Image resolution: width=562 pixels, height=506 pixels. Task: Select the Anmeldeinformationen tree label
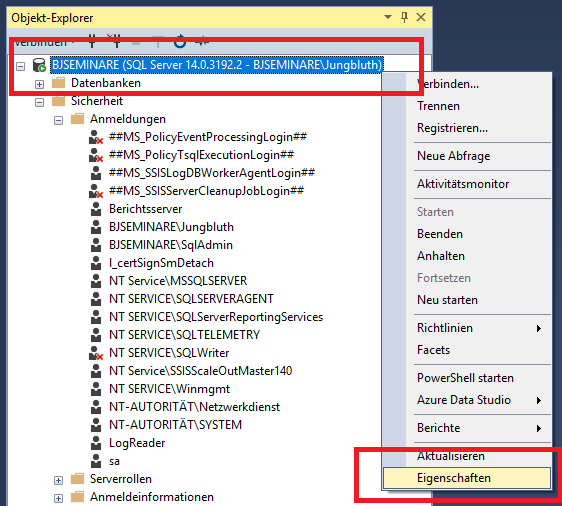tap(152, 497)
